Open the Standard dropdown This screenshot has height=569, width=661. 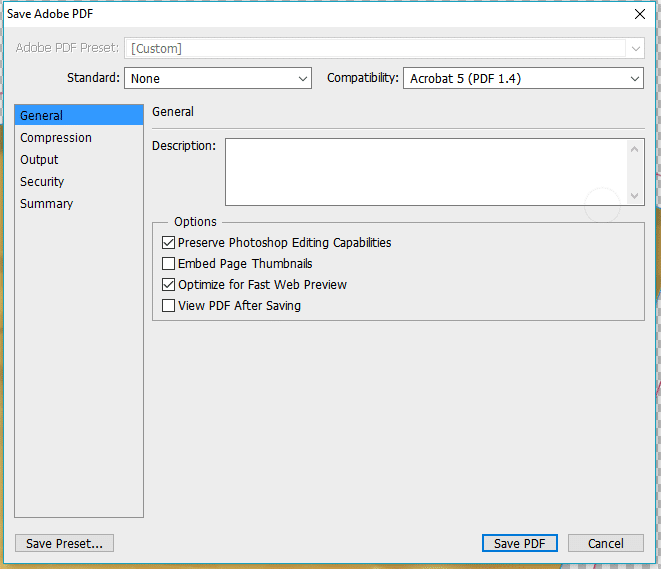pyautogui.click(x=218, y=78)
